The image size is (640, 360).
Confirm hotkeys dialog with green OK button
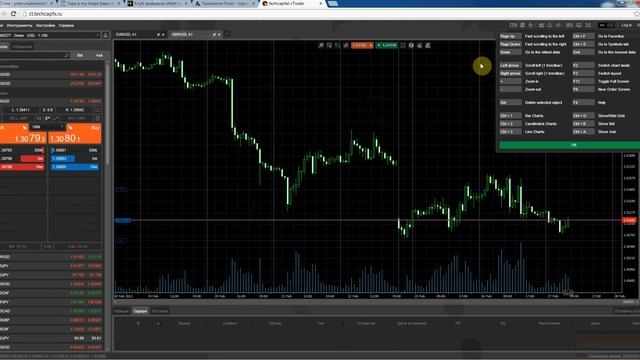pyautogui.click(x=571, y=145)
